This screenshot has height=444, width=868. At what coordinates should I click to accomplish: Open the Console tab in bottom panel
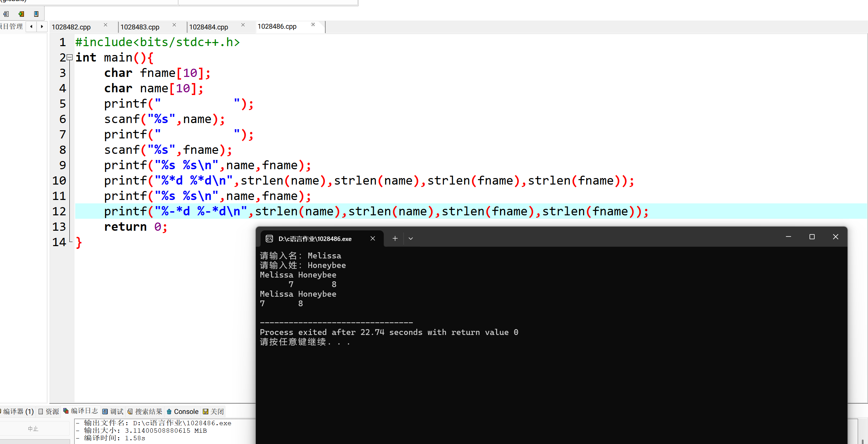pos(183,412)
